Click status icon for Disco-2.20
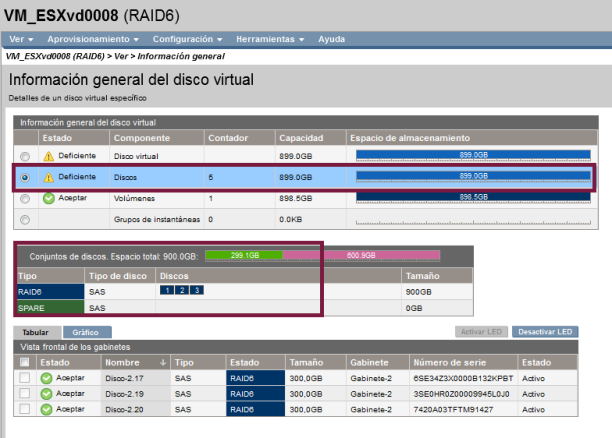This screenshot has height=438, width=612. point(47,410)
